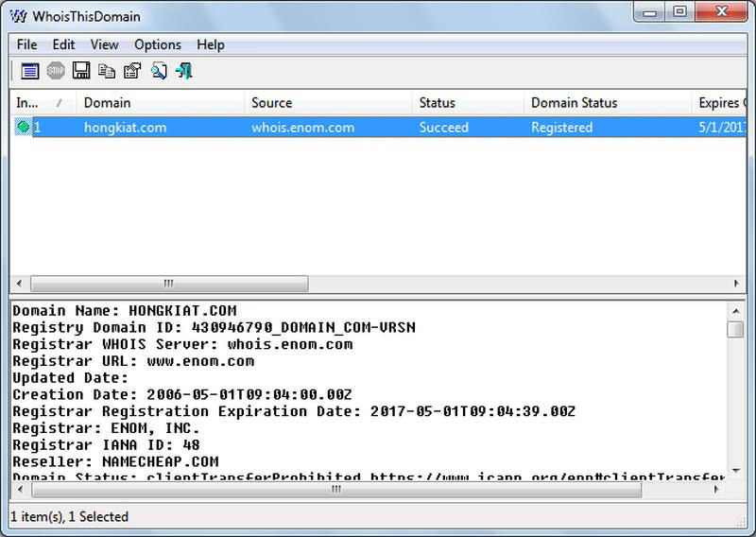Click the Registry Domain ID line
756x537 pixels.
pyautogui.click(x=214, y=328)
